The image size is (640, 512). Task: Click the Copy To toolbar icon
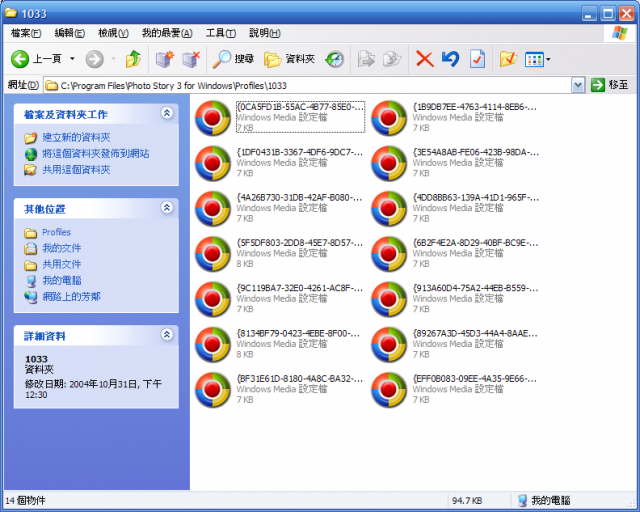392,59
